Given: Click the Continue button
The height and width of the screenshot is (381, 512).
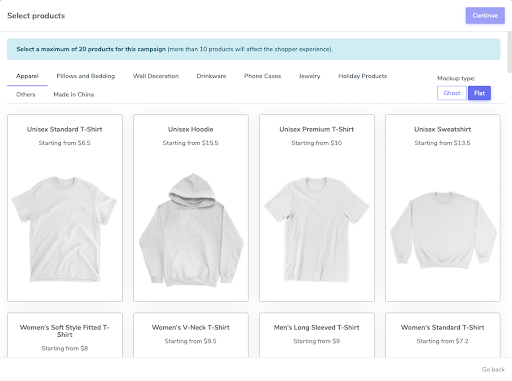Looking at the screenshot, I should tap(485, 15).
